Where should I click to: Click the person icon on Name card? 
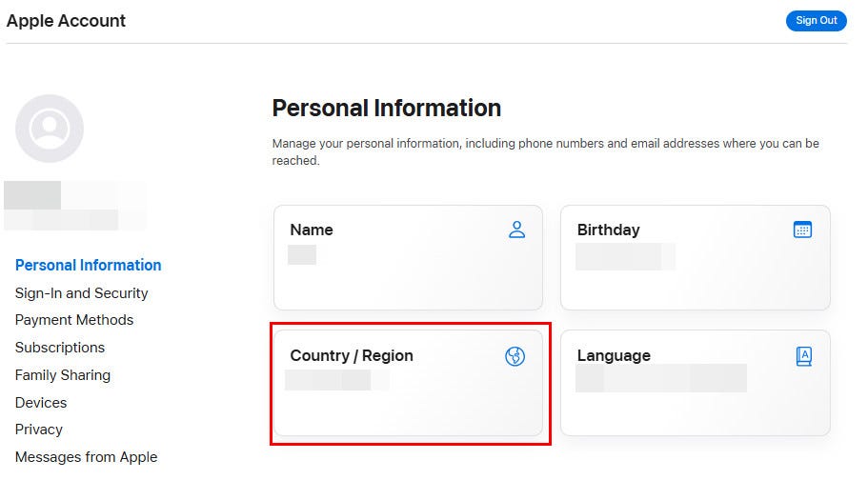[516, 230]
